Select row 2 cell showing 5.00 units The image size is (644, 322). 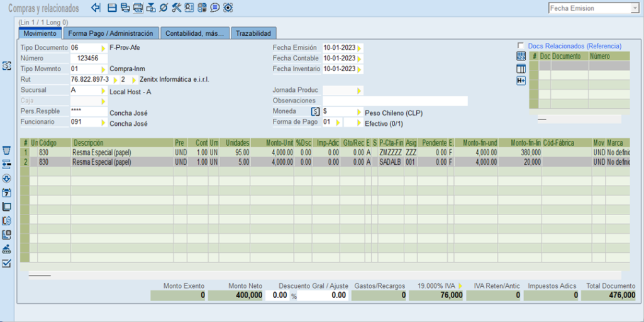coord(235,162)
